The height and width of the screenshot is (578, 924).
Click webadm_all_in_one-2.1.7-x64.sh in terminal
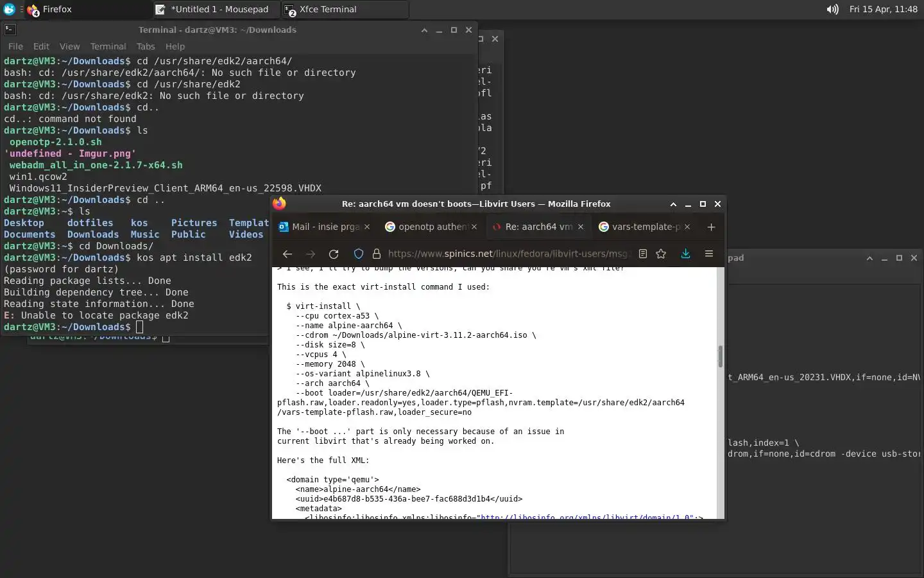(x=96, y=165)
